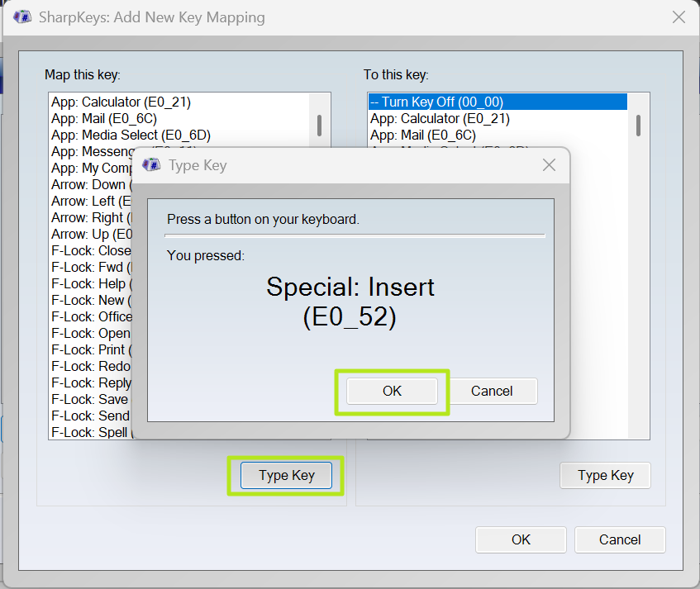Select App: Mail in the Map this key list
Image resolution: width=700 pixels, height=589 pixels.
click(x=99, y=118)
